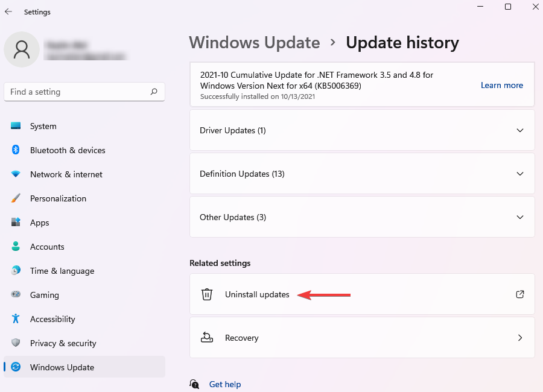Click the System monitor icon
The height and width of the screenshot is (392, 543).
[x=16, y=125]
